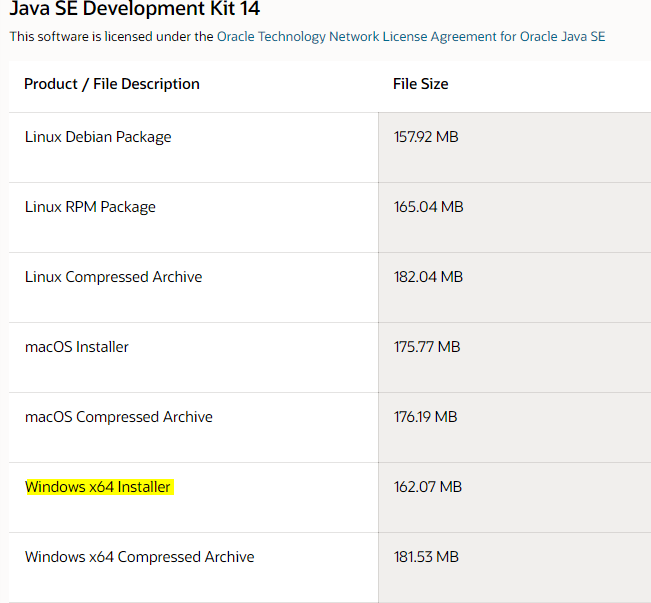Select the Product / File Description column header

(112, 84)
